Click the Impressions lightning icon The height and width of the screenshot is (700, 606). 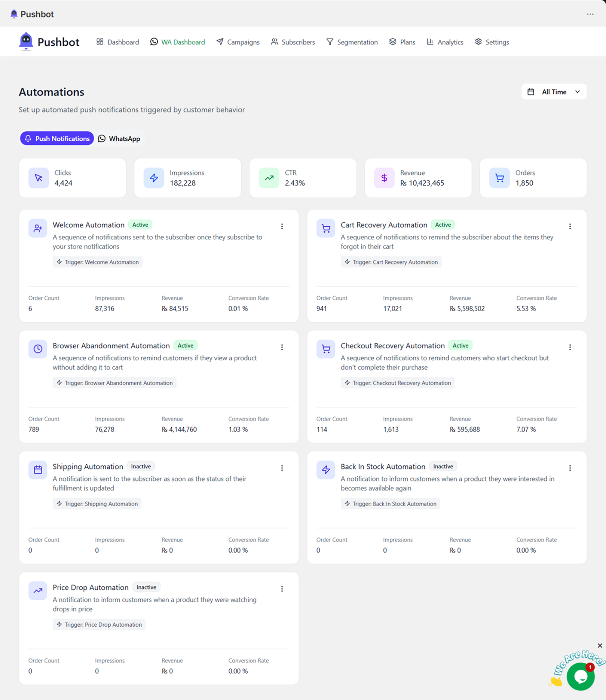tap(154, 178)
